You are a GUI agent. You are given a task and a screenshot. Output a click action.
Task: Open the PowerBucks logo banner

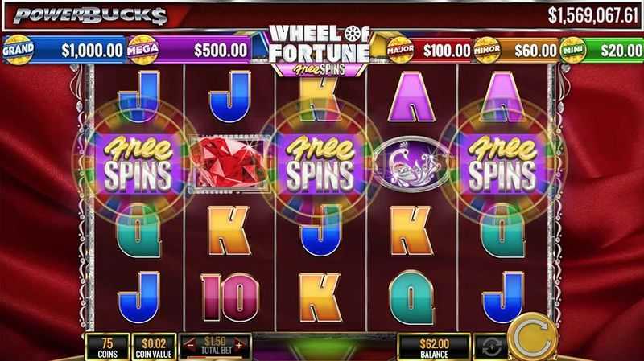tap(91, 16)
